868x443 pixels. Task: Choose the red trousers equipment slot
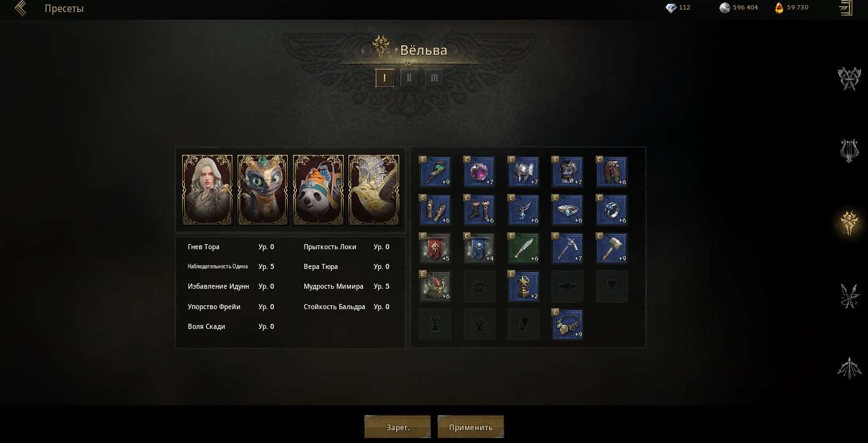(612, 172)
